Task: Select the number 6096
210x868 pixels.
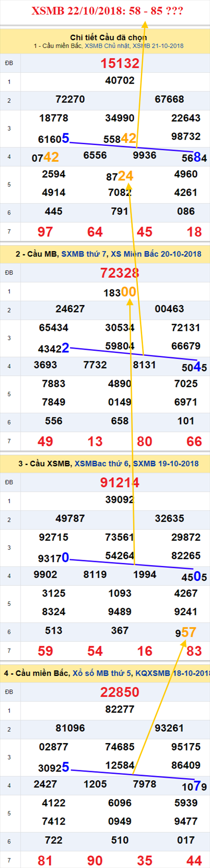Action: coord(120,803)
